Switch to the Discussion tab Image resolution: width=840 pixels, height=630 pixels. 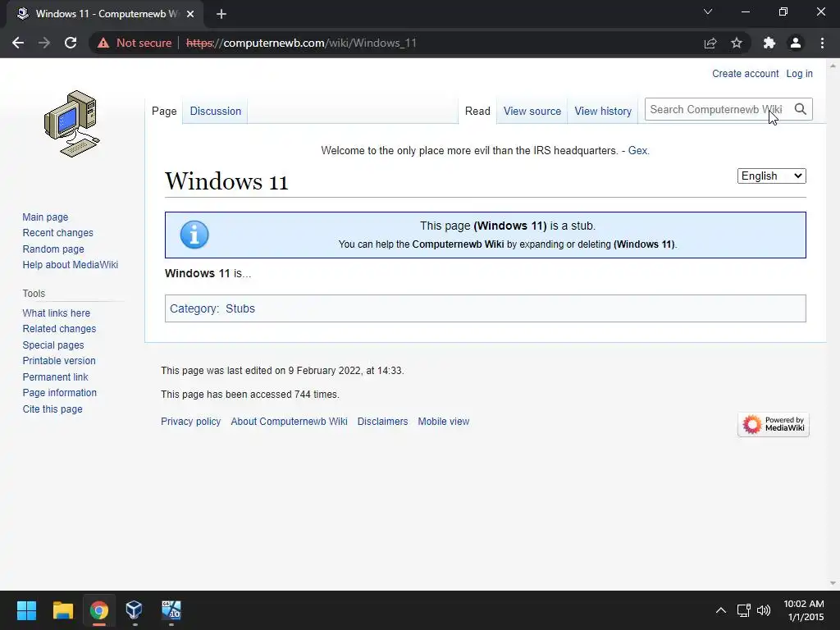[x=216, y=111]
